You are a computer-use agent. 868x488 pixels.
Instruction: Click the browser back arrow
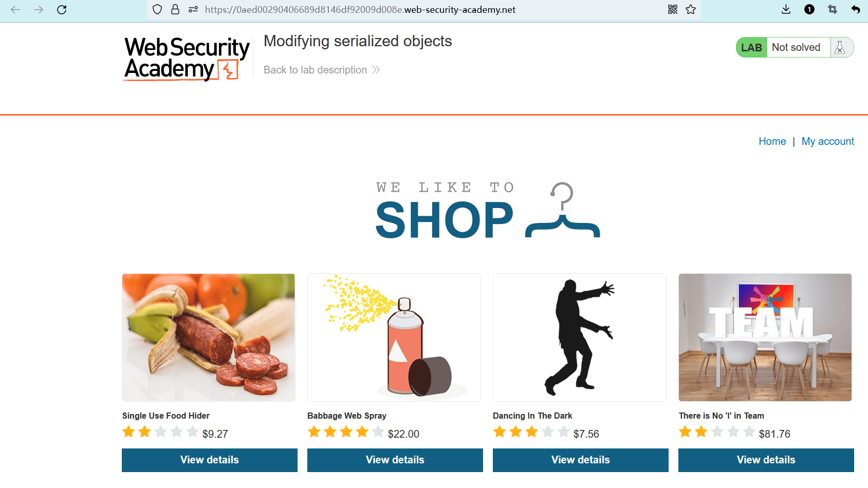(x=15, y=10)
